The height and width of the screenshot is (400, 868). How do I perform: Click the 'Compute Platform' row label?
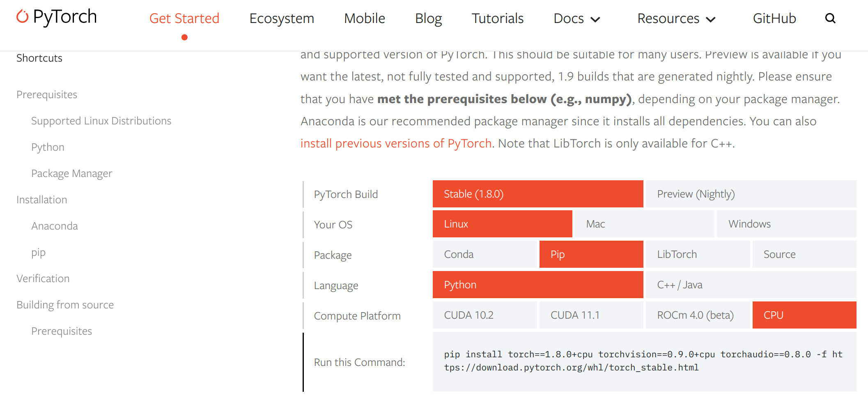(357, 316)
